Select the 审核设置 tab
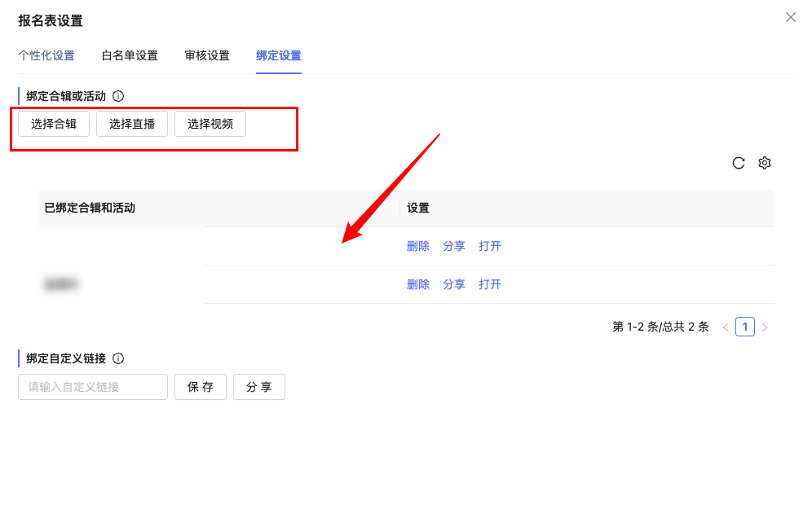Screen dimensions: 812x527 click(207, 55)
